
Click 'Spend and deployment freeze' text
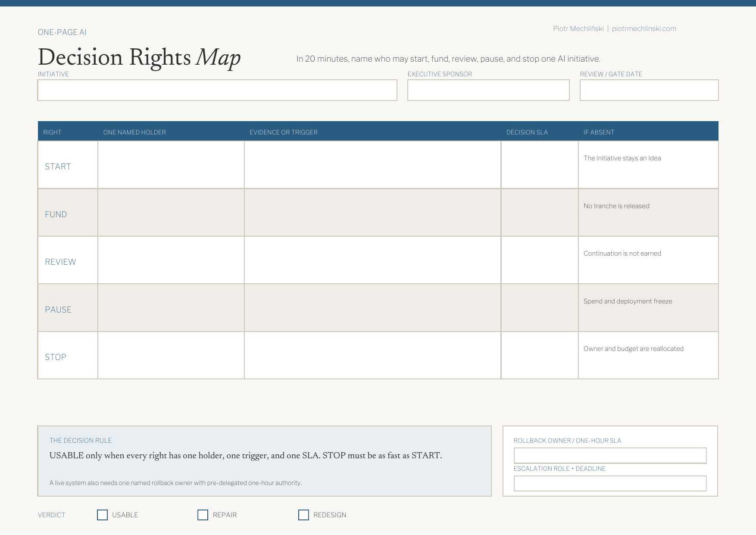click(x=628, y=301)
